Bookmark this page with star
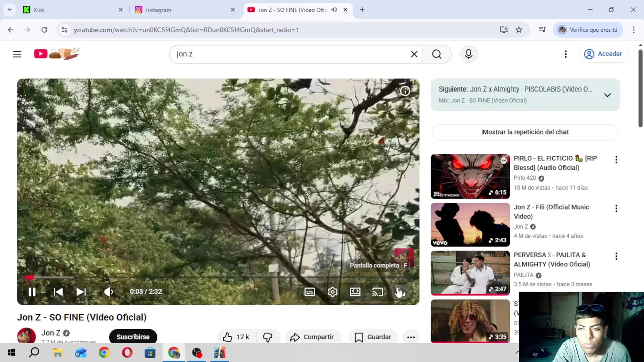 [519, 30]
